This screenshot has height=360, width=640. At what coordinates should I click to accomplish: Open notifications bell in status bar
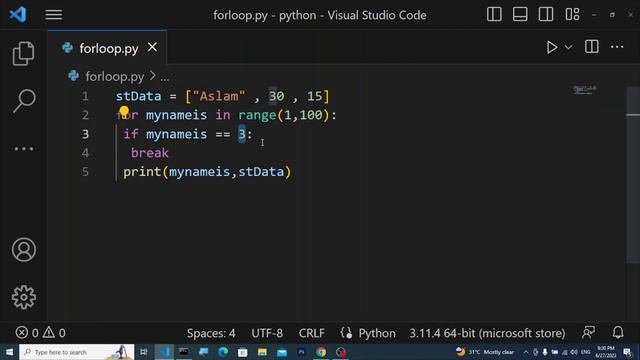pyautogui.click(x=618, y=332)
